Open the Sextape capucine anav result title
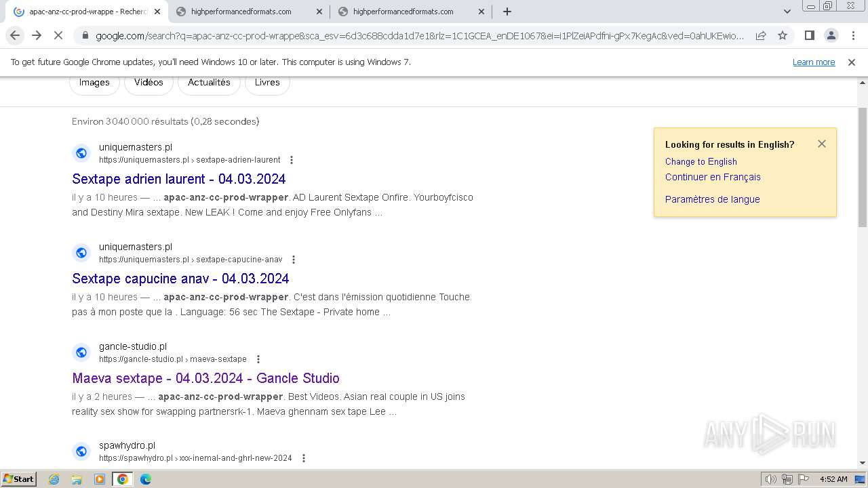Viewport: 868px width, 488px height. click(x=180, y=279)
